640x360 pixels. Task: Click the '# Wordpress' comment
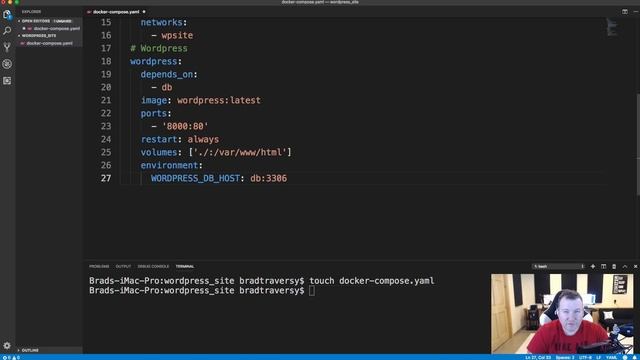click(159, 48)
